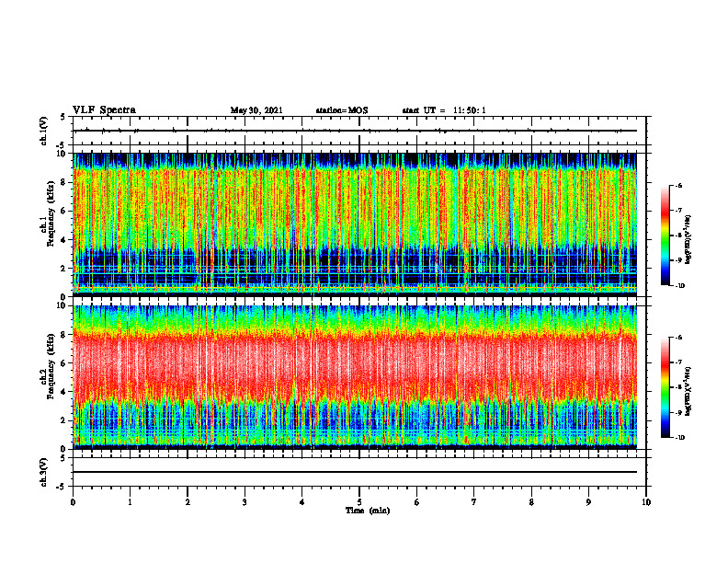728x563 pixels.
Task: Click the 8 kHz tick on ch.1 frequency axis
Action: coord(64,182)
